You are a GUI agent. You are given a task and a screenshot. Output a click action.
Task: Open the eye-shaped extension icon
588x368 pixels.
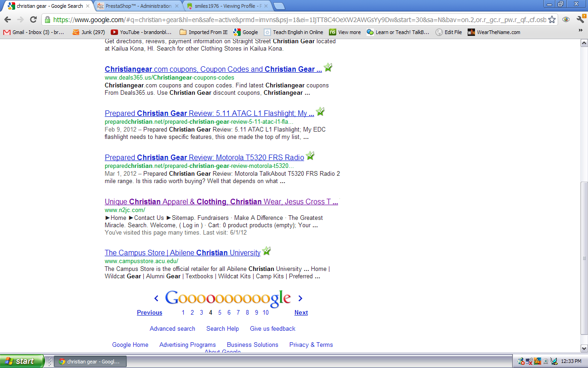[x=566, y=20]
